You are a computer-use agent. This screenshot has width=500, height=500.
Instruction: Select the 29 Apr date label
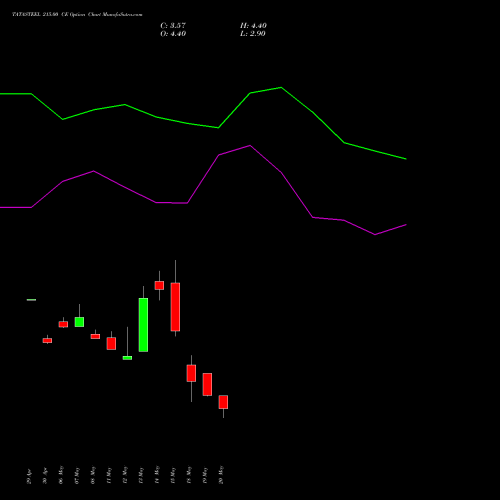pyautogui.click(x=29, y=476)
